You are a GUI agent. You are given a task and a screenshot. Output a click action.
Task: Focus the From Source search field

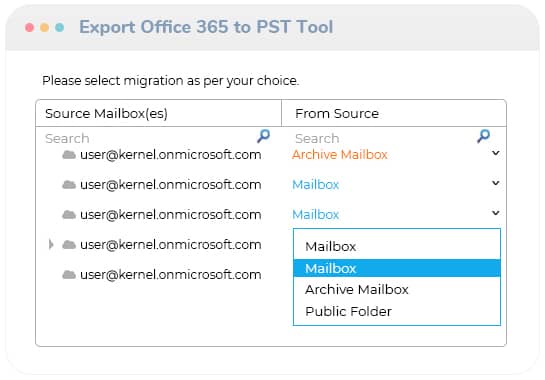point(384,138)
